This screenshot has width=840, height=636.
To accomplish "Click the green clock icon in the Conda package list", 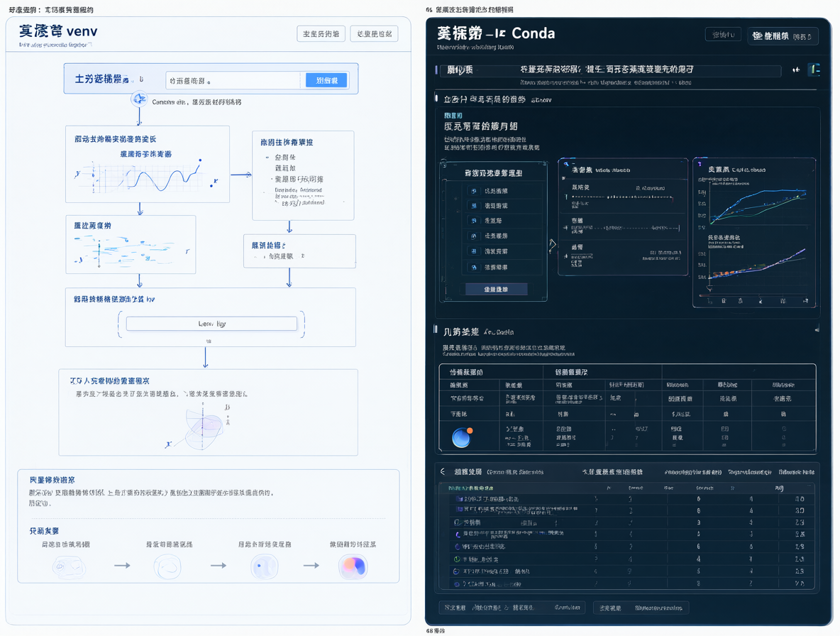I will click(x=457, y=559).
